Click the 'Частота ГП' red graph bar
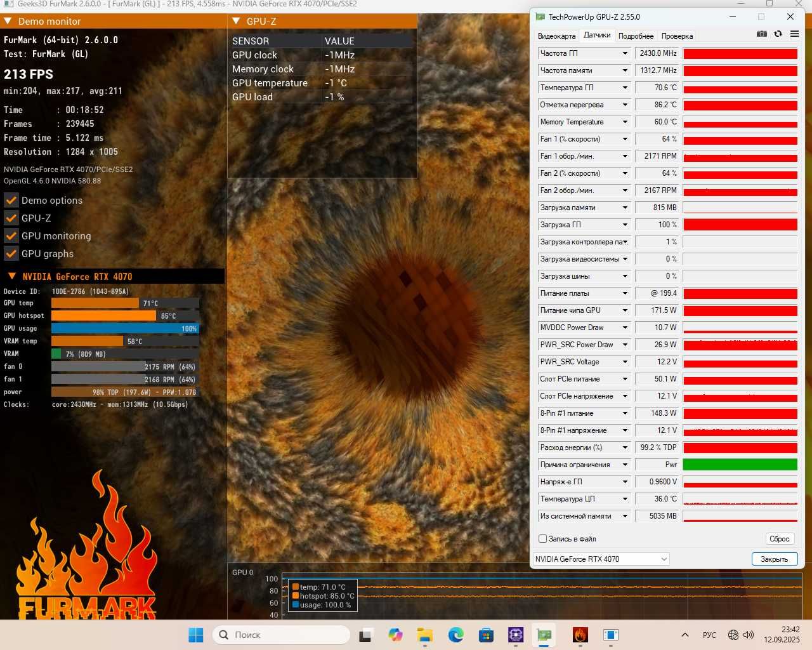 [740, 53]
